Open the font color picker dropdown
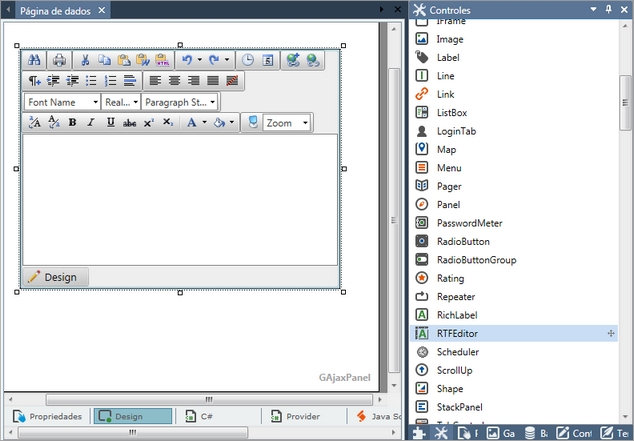The width and height of the screenshot is (634, 441). (x=204, y=123)
